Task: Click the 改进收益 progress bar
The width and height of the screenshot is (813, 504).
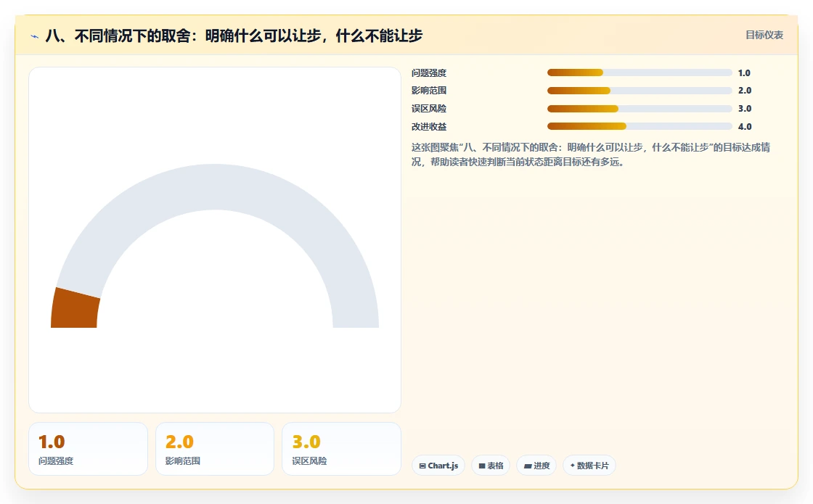Action: [640, 126]
